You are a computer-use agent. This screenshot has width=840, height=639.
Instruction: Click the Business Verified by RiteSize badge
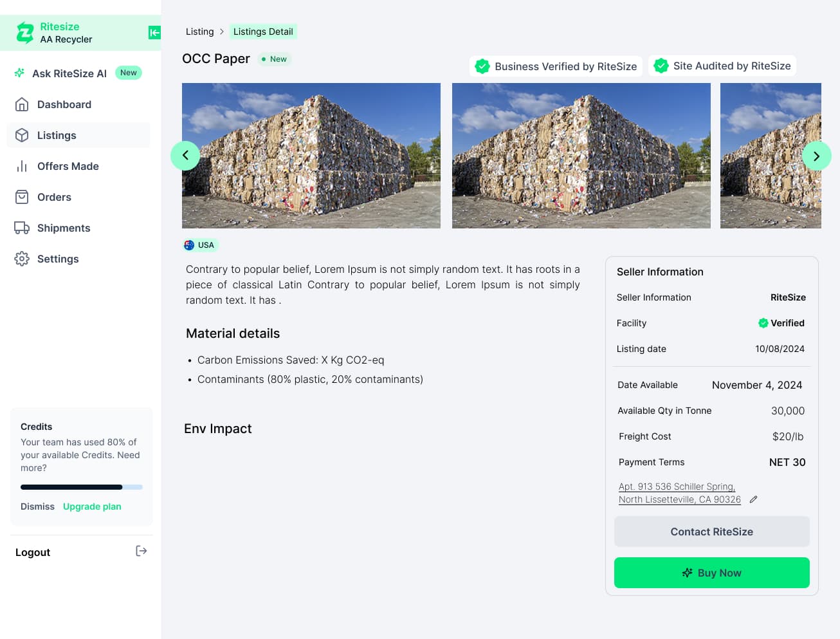(x=555, y=66)
